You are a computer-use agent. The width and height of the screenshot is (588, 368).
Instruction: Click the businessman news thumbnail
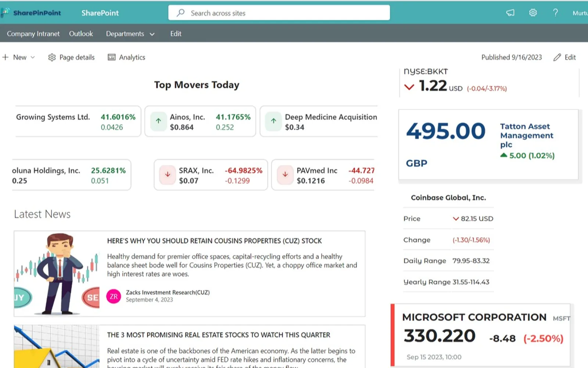[x=57, y=274]
